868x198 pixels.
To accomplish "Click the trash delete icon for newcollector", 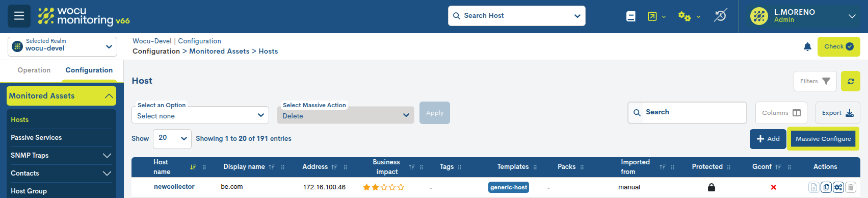I will coord(851,187).
